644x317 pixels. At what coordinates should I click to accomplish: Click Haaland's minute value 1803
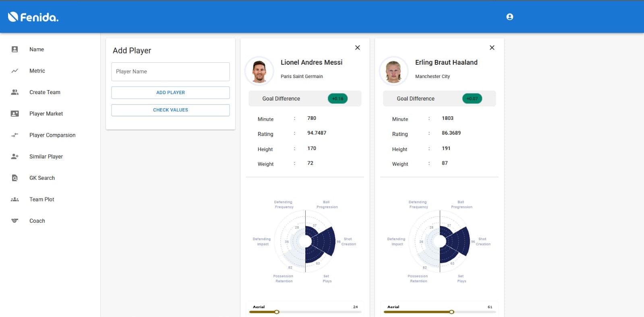click(447, 118)
